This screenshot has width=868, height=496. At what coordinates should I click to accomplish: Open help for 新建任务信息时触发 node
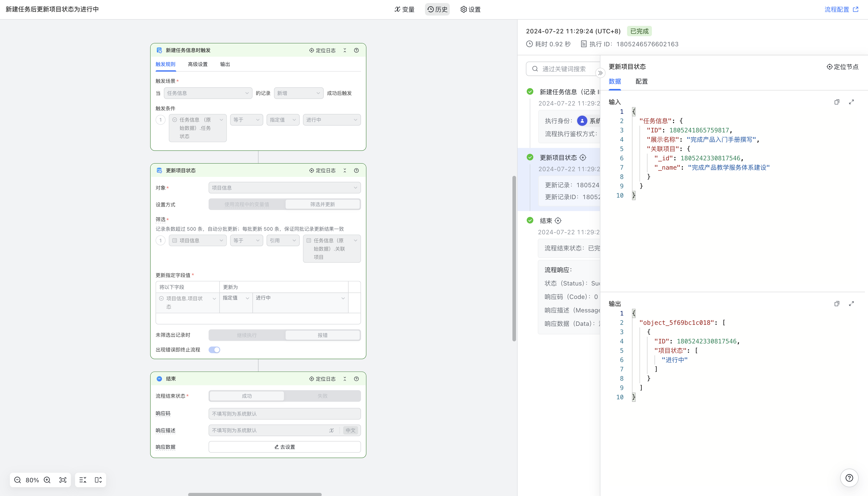point(356,50)
